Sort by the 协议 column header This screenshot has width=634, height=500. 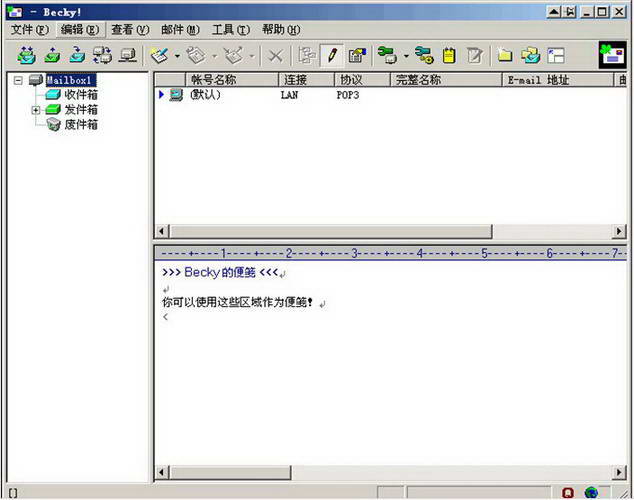[362, 80]
